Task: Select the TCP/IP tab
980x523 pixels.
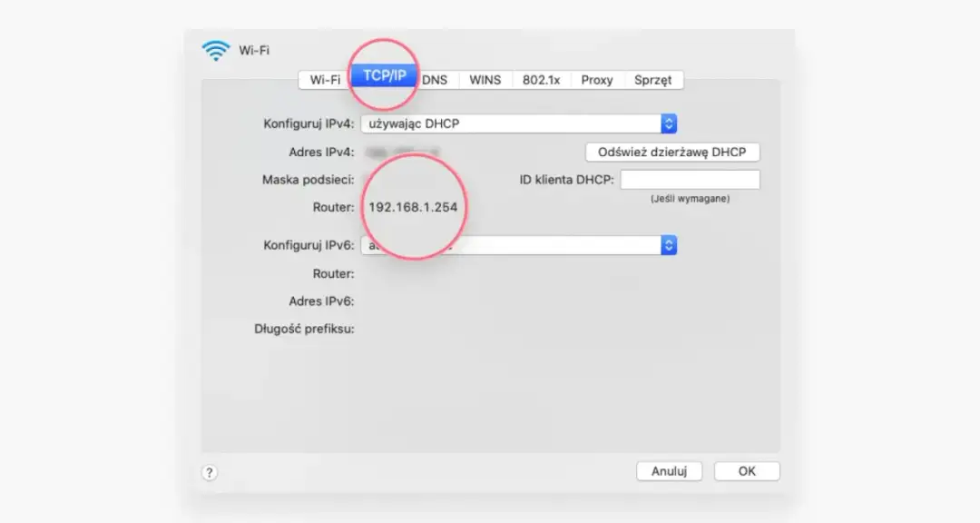Action: [x=384, y=80]
